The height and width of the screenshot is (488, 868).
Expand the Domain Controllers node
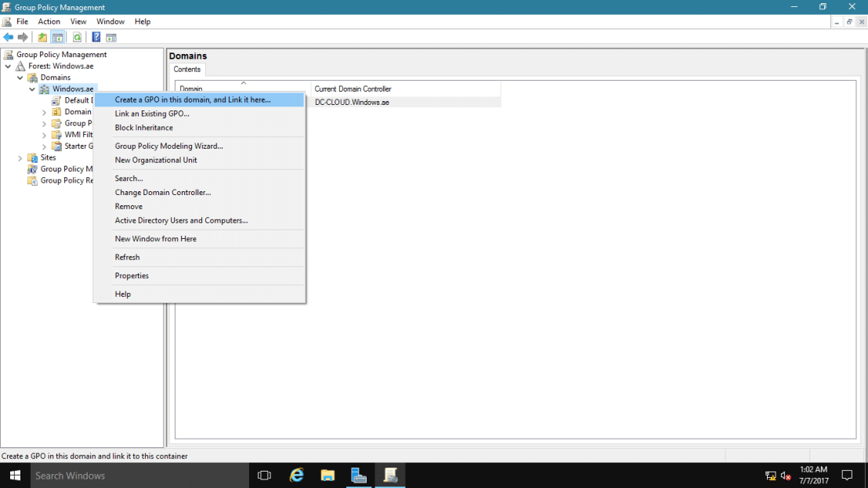coord(45,112)
